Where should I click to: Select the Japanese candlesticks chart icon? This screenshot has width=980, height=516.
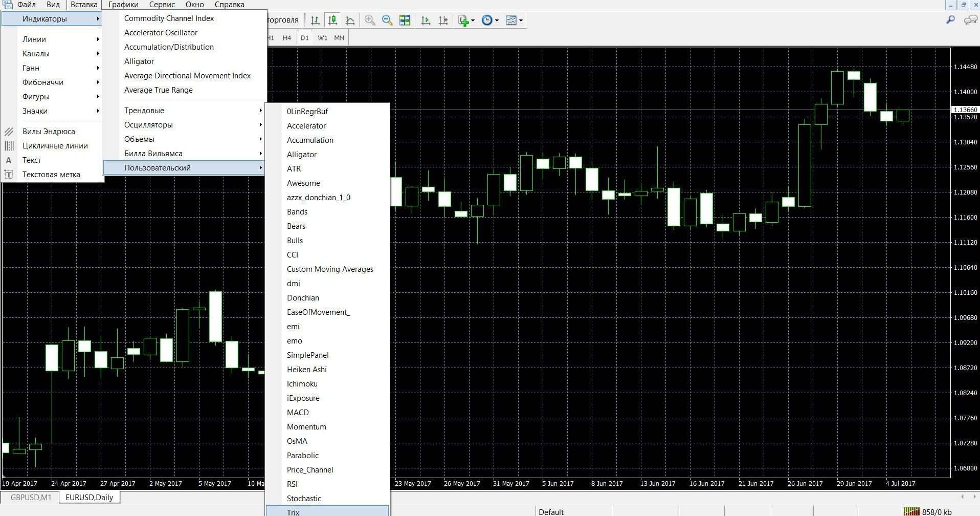332,20
